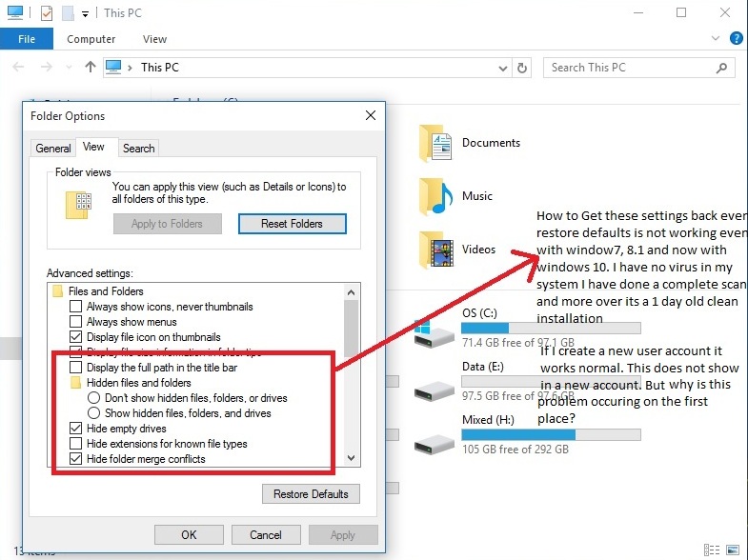This screenshot has height=560, width=748.
Task: Click the OS (C:) storage usage bar
Action: 551,328
